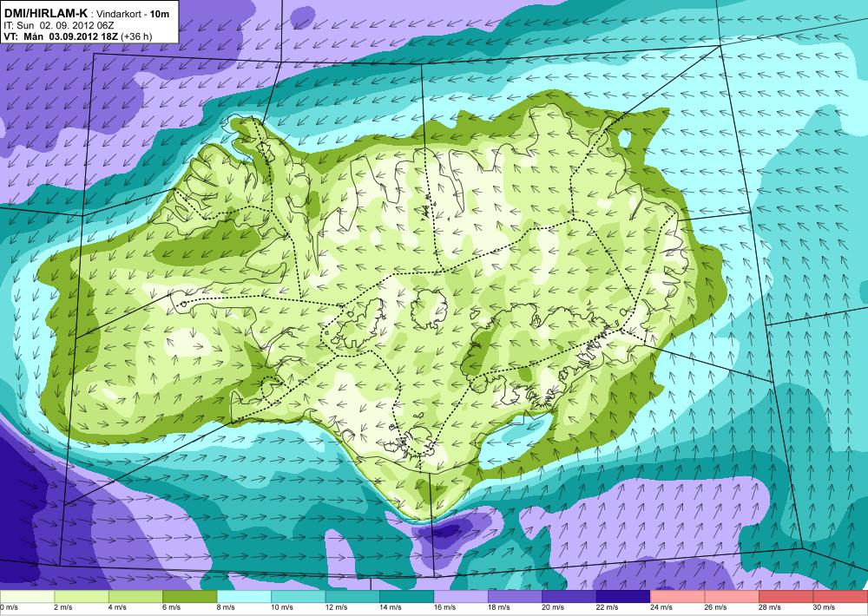Screen dimensions: 868x616
Task: Pick the legend swatch between 20 and 22 m/s
Action: pyautogui.click(x=569, y=597)
